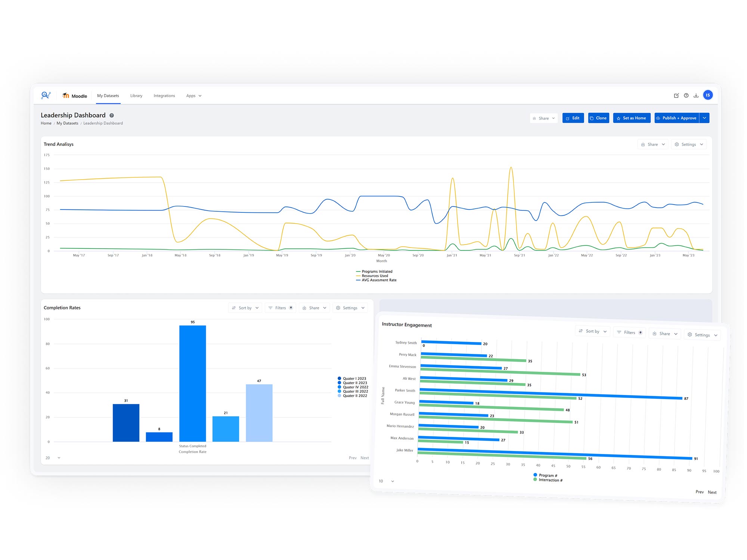Toggle Resources Used legend line
The image size is (747, 560).
tap(375, 276)
